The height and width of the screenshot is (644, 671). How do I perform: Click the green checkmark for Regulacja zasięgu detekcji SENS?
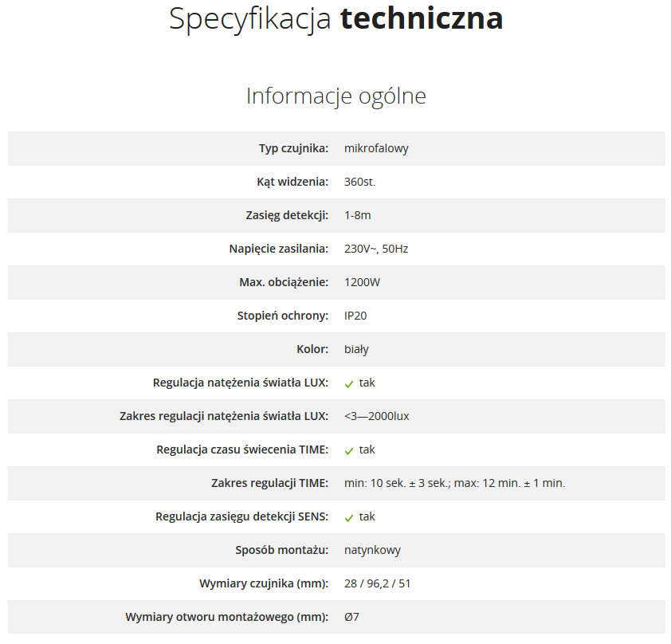pyautogui.click(x=349, y=518)
